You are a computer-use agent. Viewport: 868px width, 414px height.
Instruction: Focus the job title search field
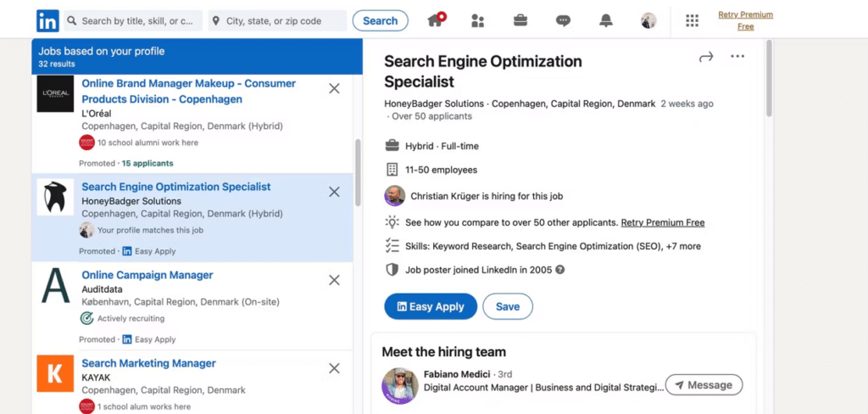click(133, 21)
